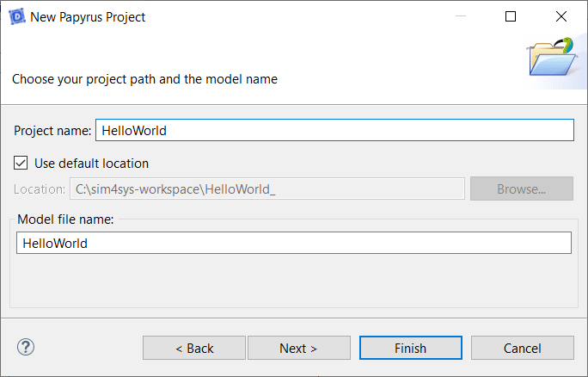Click the 'Model file name:' group label
588x377 pixels.
[x=65, y=219]
